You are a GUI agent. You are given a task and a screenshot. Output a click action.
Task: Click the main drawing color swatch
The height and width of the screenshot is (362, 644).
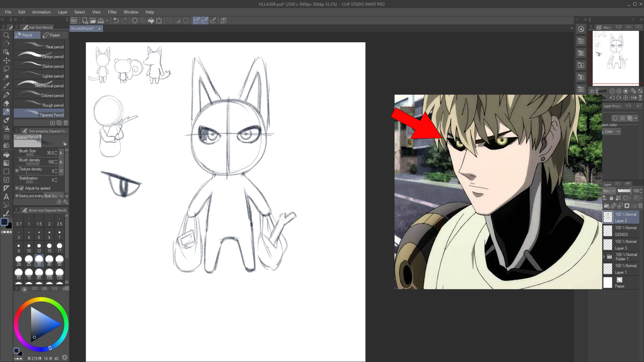pos(4,222)
